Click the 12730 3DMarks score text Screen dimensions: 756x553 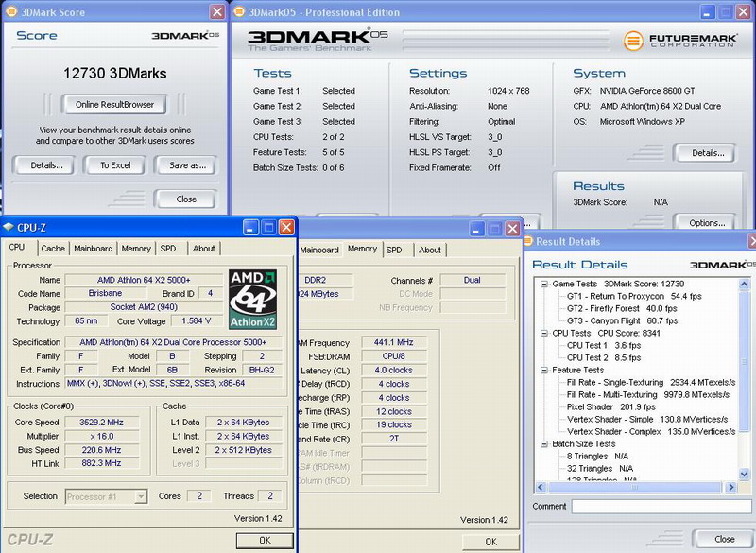coord(114,74)
